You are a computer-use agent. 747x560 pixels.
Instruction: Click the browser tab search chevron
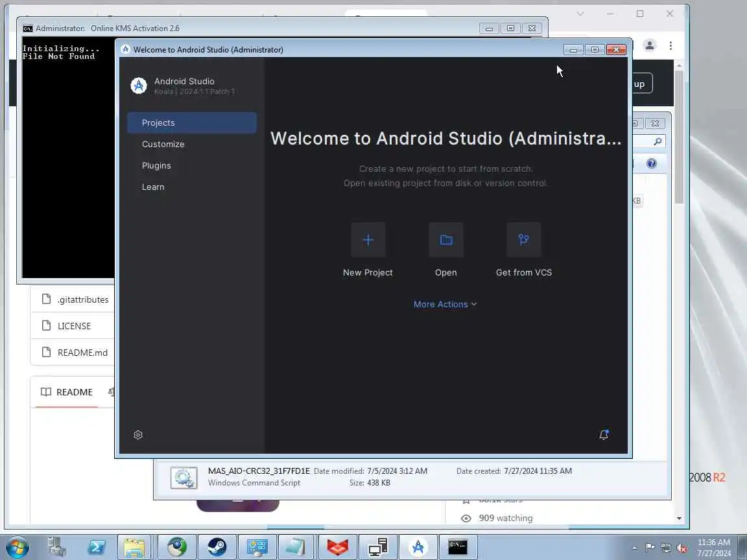[x=580, y=14]
